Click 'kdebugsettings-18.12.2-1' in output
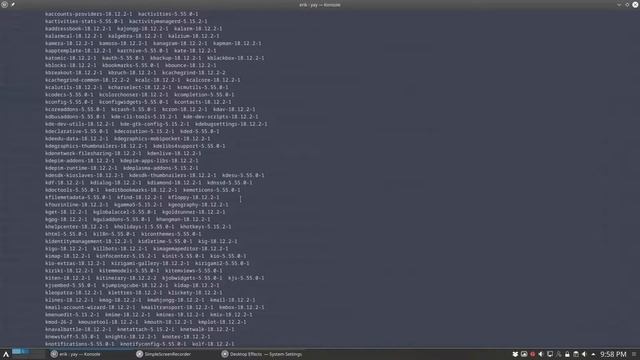This screenshot has width=640, height=360. (x=231, y=124)
